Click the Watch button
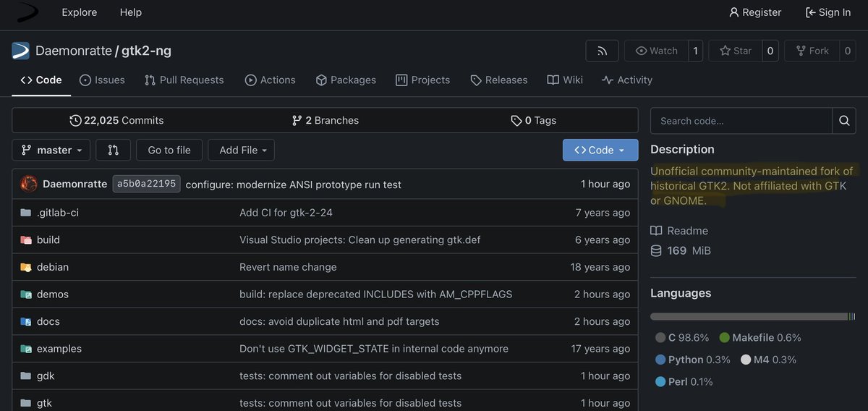The image size is (868, 411). point(656,51)
